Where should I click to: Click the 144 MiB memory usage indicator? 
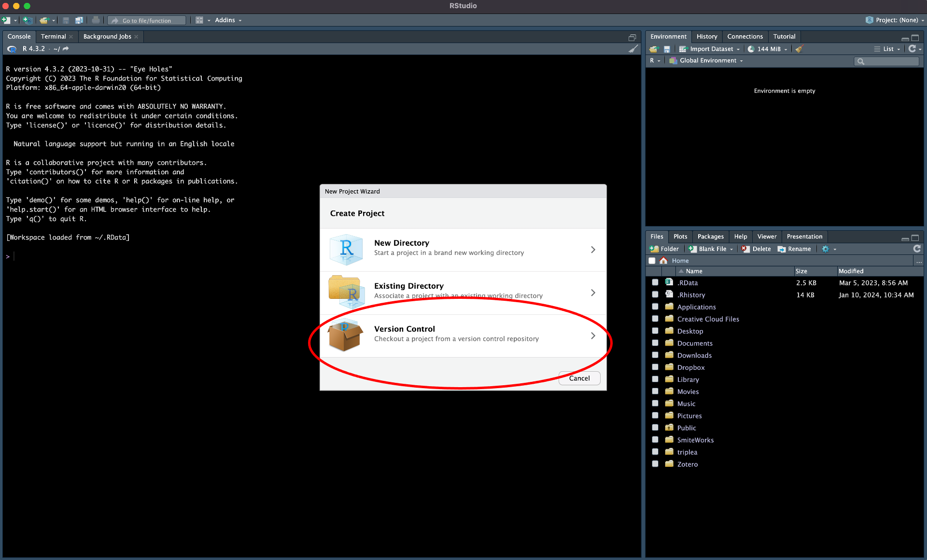(767, 48)
